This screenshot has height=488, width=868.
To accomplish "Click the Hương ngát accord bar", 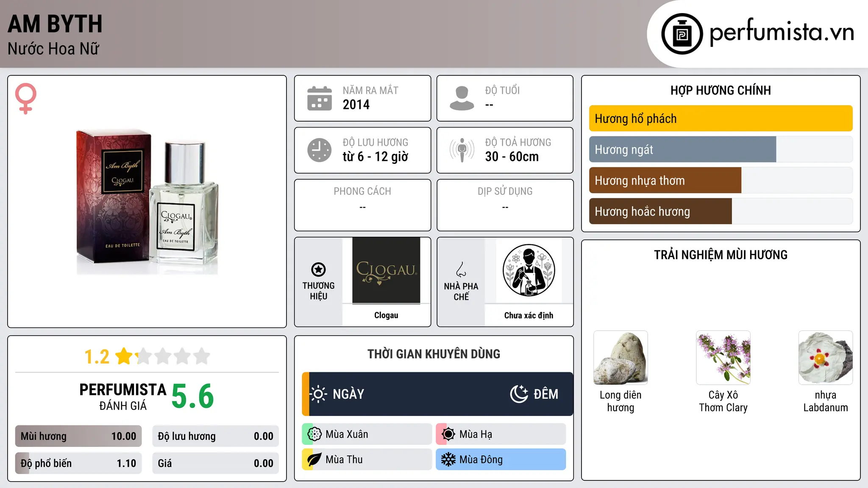I will click(721, 150).
